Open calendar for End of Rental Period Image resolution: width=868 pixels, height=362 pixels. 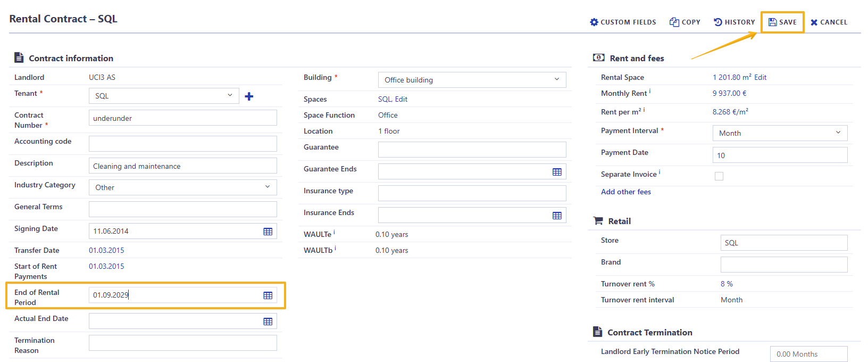pyautogui.click(x=268, y=295)
